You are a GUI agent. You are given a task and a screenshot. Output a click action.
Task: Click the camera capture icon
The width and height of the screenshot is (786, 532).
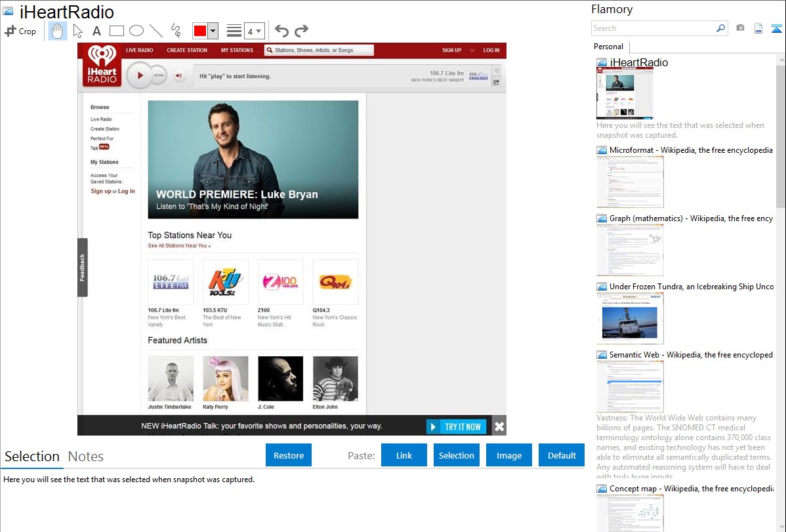pos(740,28)
